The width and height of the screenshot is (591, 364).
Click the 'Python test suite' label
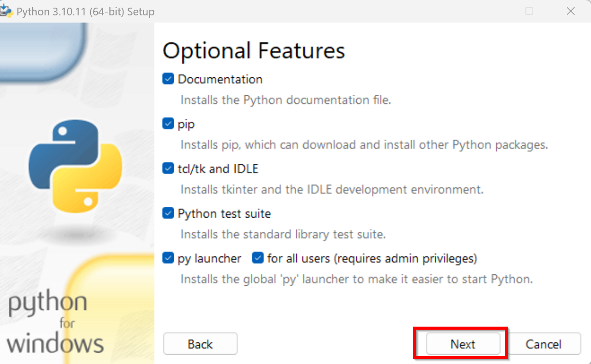[x=225, y=213]
